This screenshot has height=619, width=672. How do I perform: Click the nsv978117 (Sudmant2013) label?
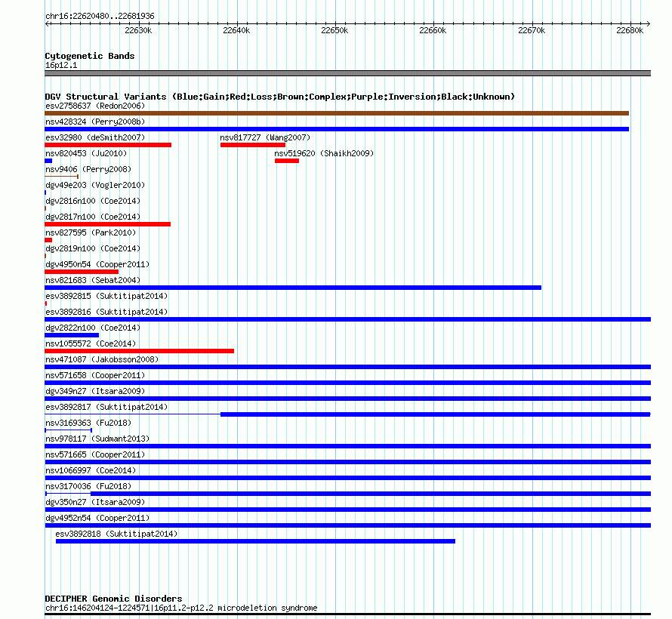pos(97,439)
